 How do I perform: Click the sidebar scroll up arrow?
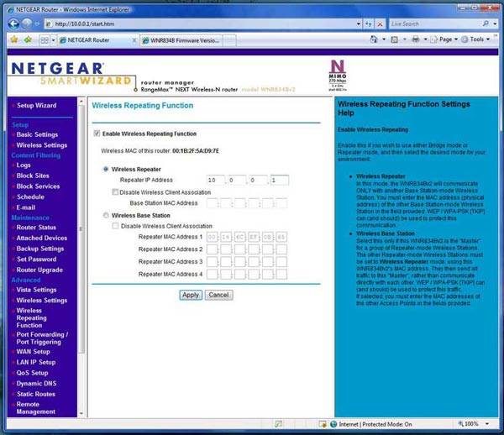click(81, 102)
